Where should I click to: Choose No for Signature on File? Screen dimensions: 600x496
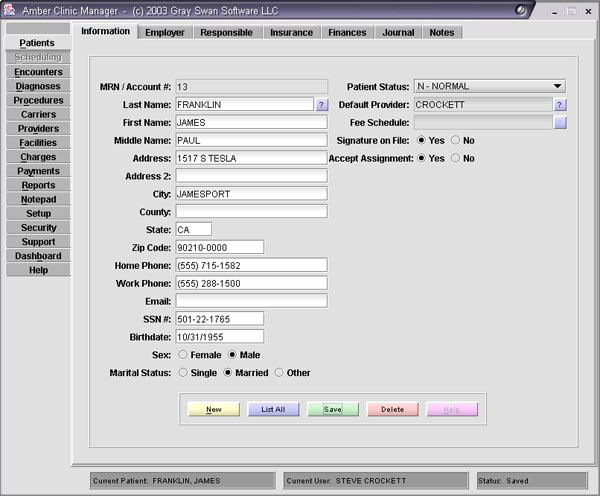pos(456,140)
